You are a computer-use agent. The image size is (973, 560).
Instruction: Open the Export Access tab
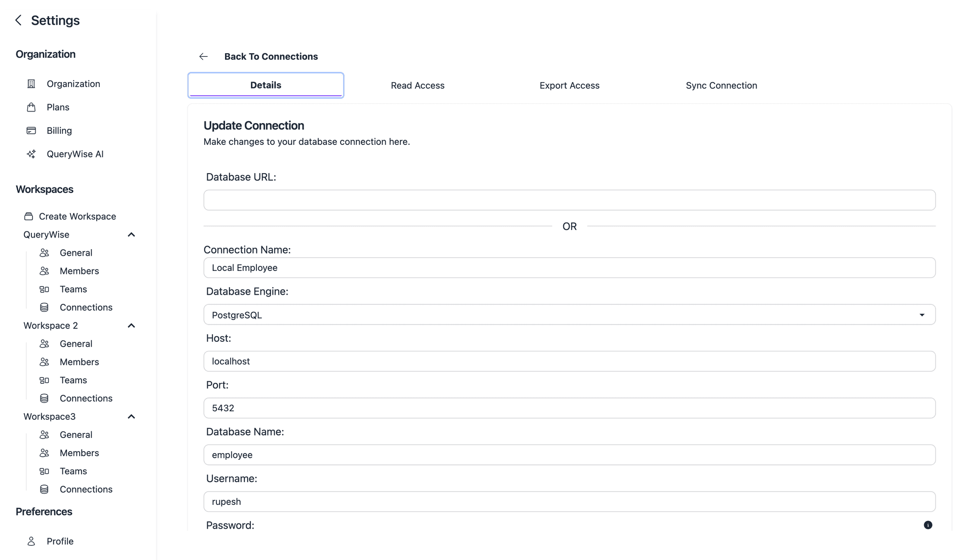(x=569, y=86)
